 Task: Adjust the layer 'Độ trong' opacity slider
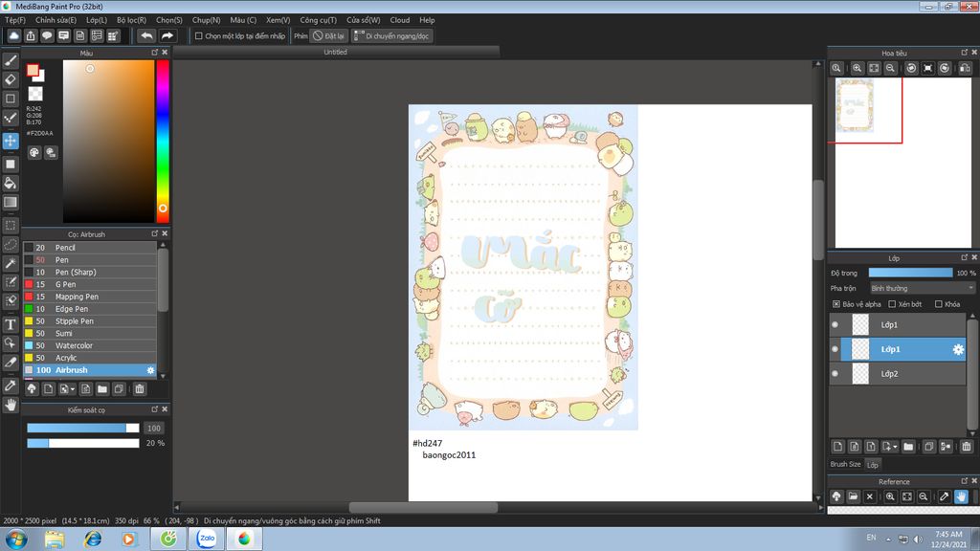click(911, 273)
